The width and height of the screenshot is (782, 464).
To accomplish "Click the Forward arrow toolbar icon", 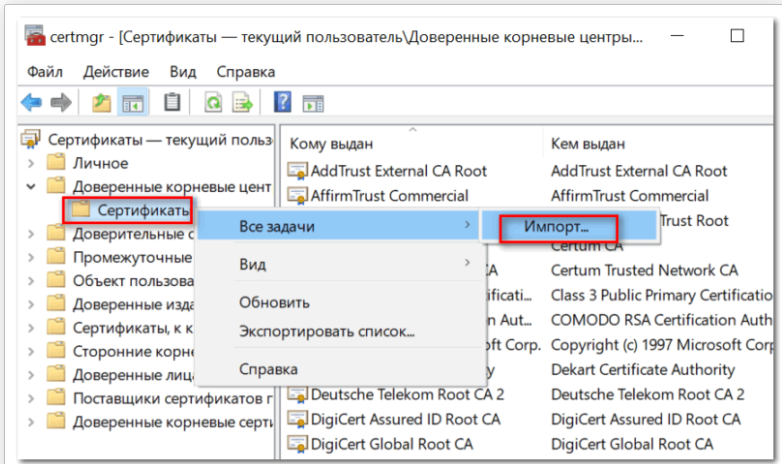I will click(x=61, y=103).
